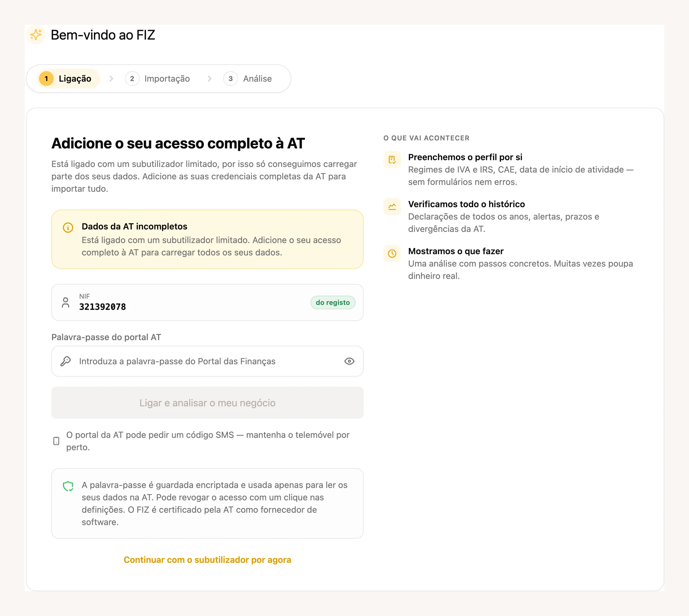
Task: Select step 2 Importação in the stepper
Action: click(157, 79)
